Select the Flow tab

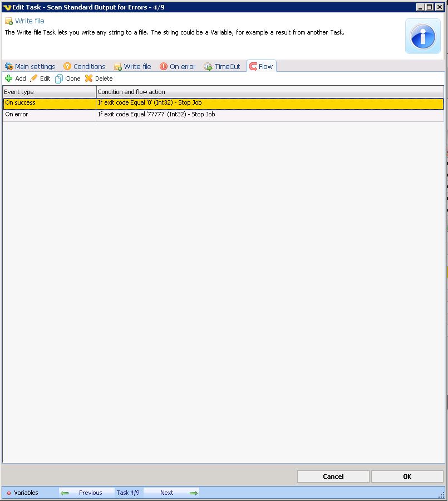262,66
